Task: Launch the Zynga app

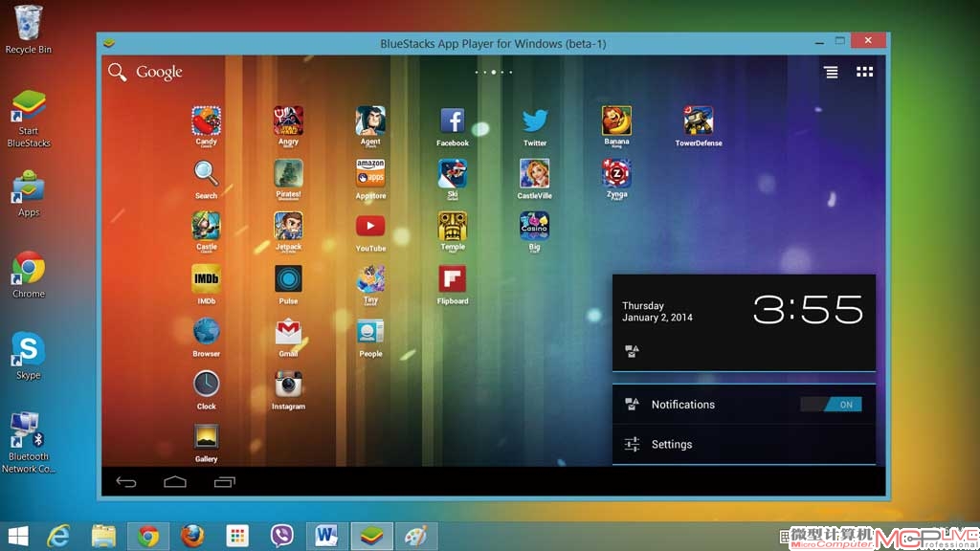Action: coord(617,173)
